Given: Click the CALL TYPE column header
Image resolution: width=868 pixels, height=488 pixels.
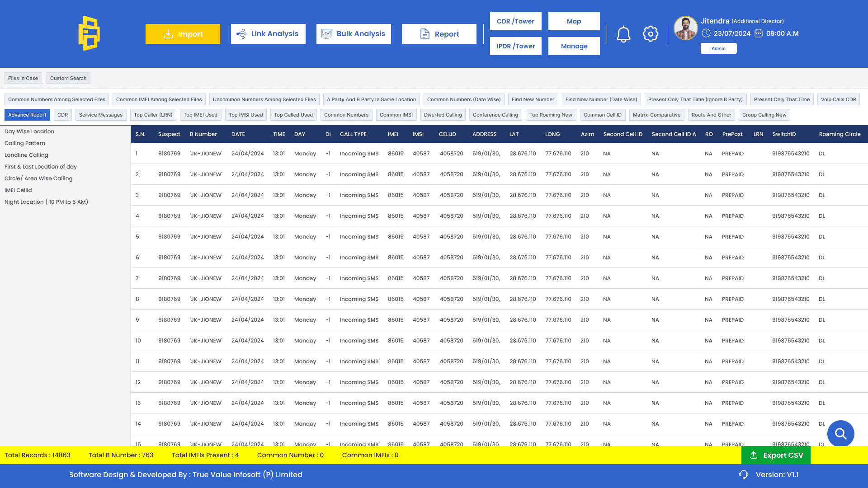Looking at the screenshot, I should [x=353, y=134].
